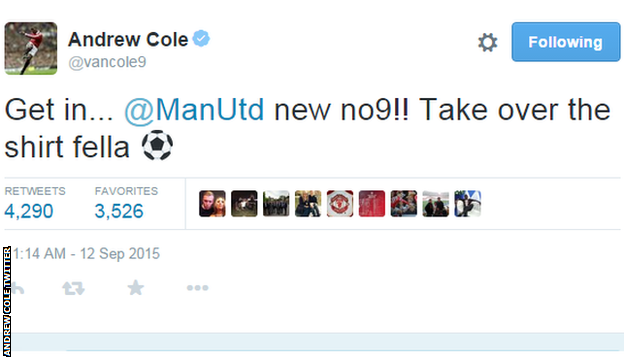Open the gear settings menu
The width and height of the screenshot is (624, 360).
488,43
